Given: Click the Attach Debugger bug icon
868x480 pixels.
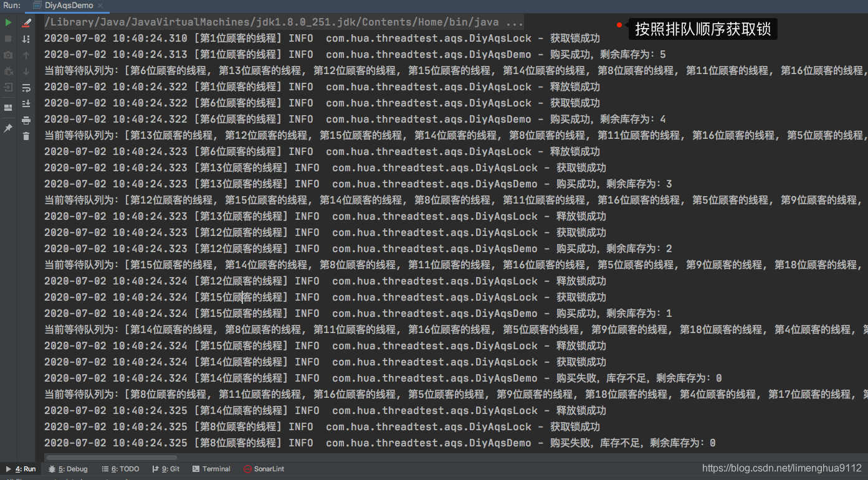Looking at the screenshot, I should tap(8, 71).
